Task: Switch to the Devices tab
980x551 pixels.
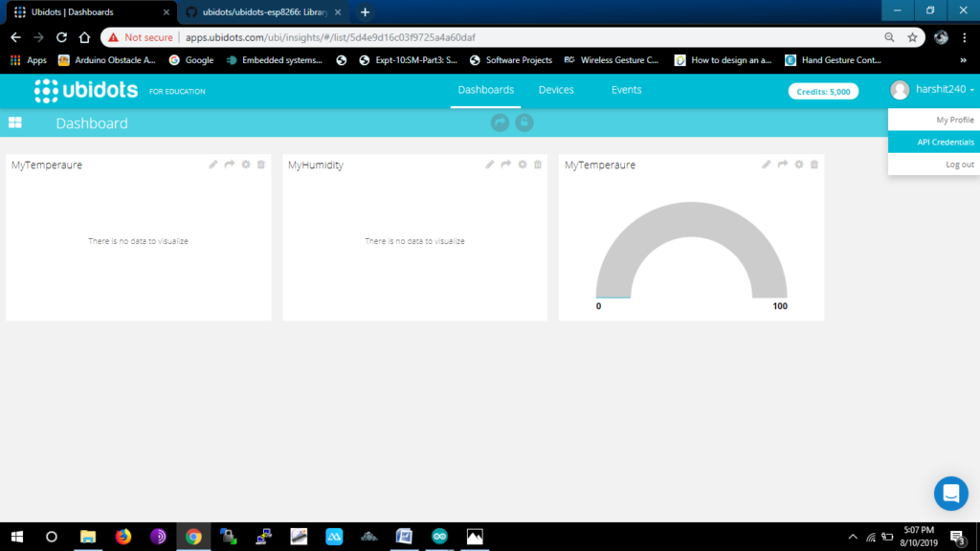Action: [556, 90]
